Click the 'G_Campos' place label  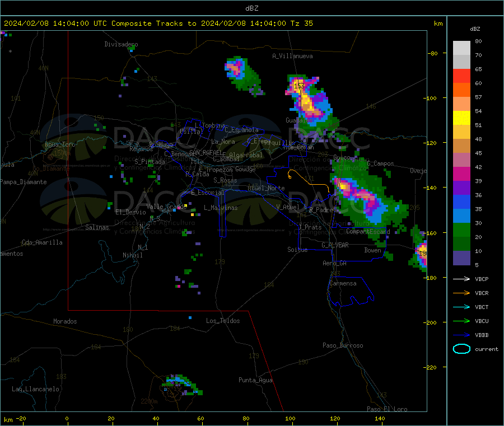pyautogui.click(x=380, y=163)
